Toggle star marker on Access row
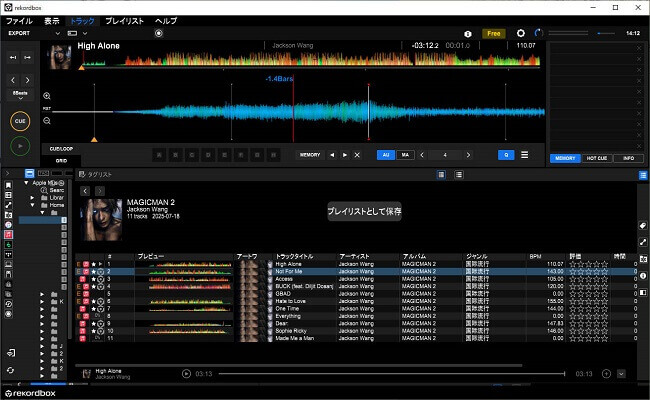The width and height of the screenshot is (650, 400). tap(94, 279)
